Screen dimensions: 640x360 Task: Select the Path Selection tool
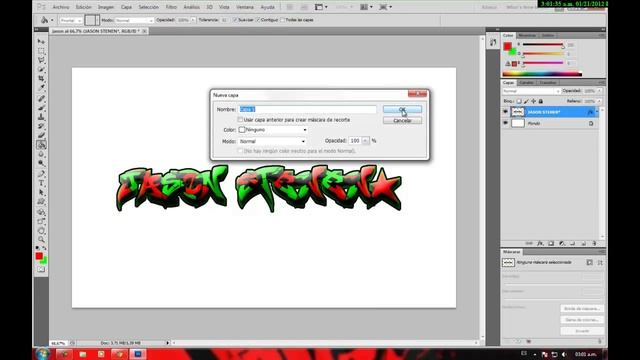tap(41, 192)
